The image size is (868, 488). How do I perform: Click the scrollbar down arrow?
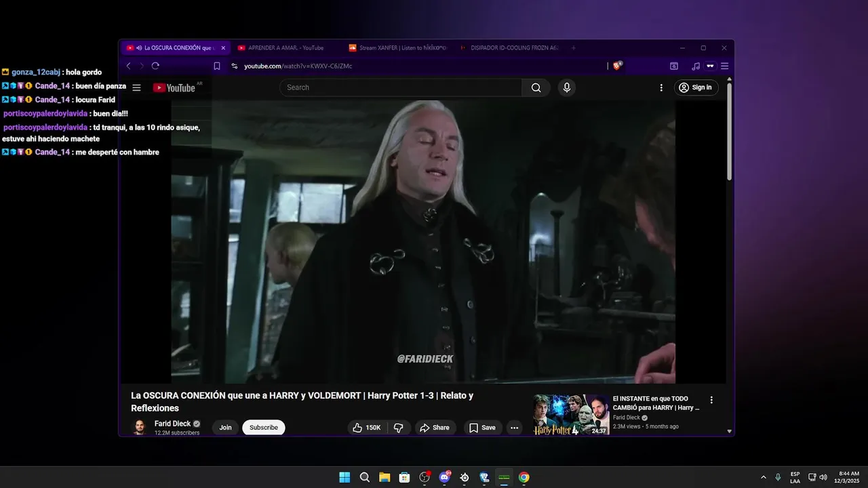click(730, 431)
